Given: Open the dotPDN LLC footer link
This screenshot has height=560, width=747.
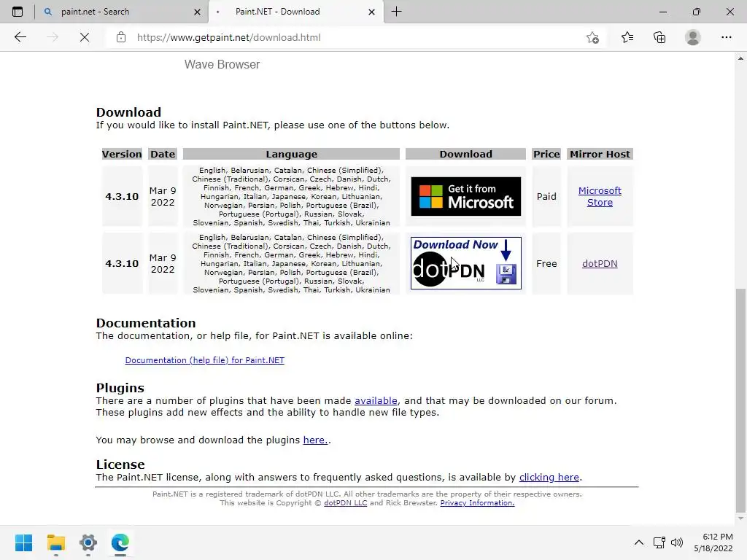Looking at the screenshot, I should (345, 503).
